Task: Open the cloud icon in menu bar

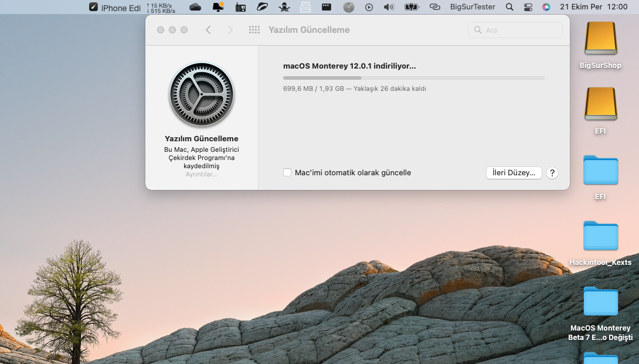Action: pyautogui.click(x=195, y=7)
